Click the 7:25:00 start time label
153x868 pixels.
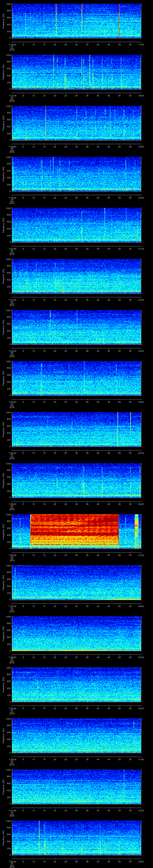12,504
